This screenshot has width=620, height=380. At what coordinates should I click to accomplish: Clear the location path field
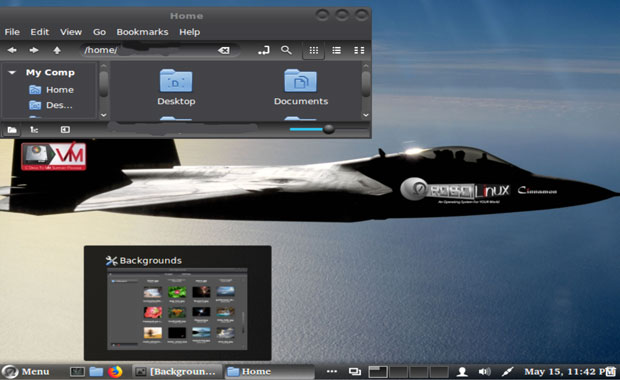[224, 50]
